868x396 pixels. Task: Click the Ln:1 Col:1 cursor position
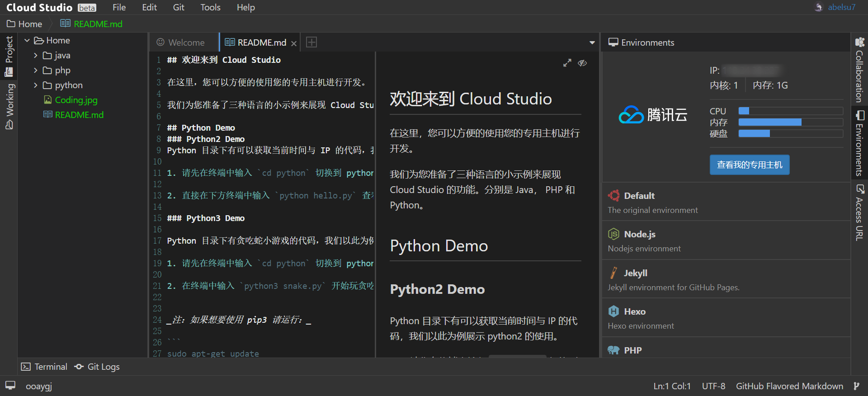point(672,386)
